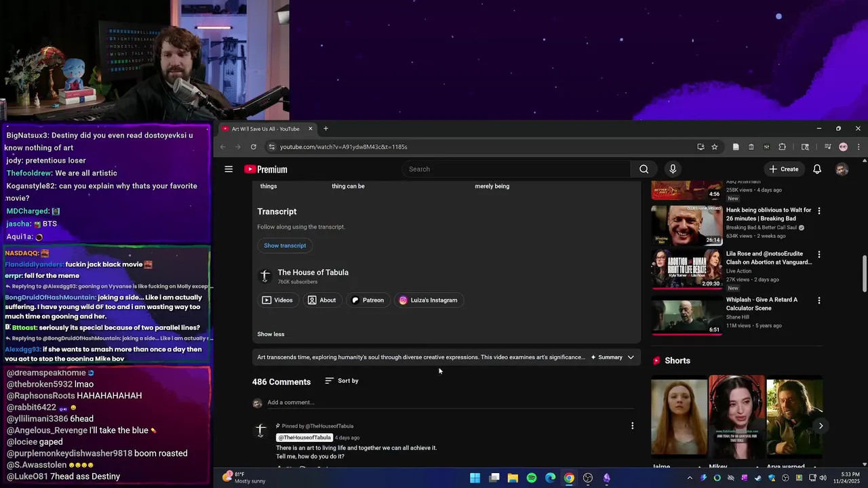Open the Hank being oblivious video thumbnail
Screen dimensions: 868x488
[x=687, y=225]
